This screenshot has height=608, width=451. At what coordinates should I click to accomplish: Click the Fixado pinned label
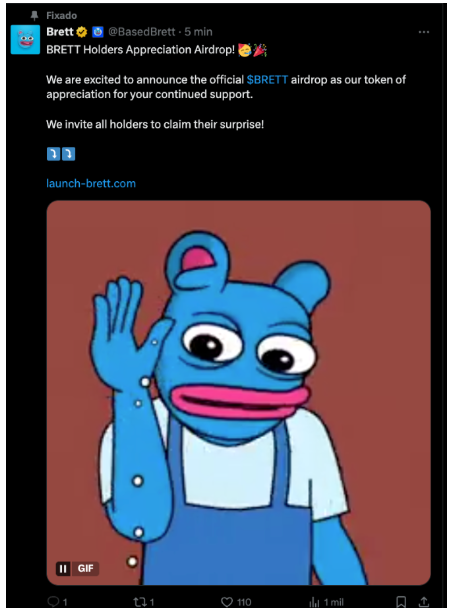[x=61, y=16]
